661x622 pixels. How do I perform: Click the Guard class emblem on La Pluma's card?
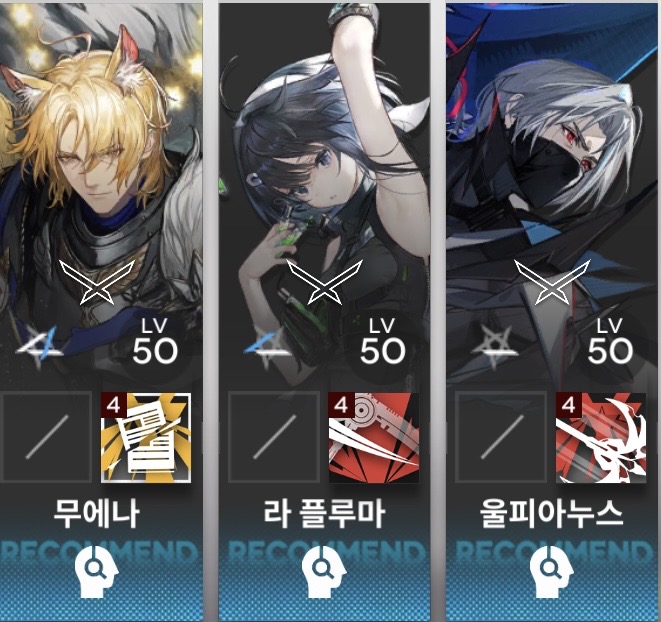click(325, 281)
